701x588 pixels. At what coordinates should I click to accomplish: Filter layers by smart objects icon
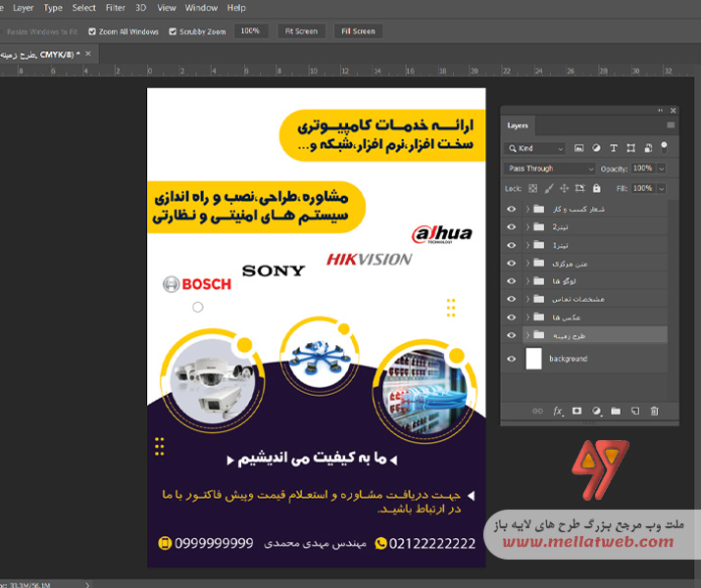click(x=648, y=148)
